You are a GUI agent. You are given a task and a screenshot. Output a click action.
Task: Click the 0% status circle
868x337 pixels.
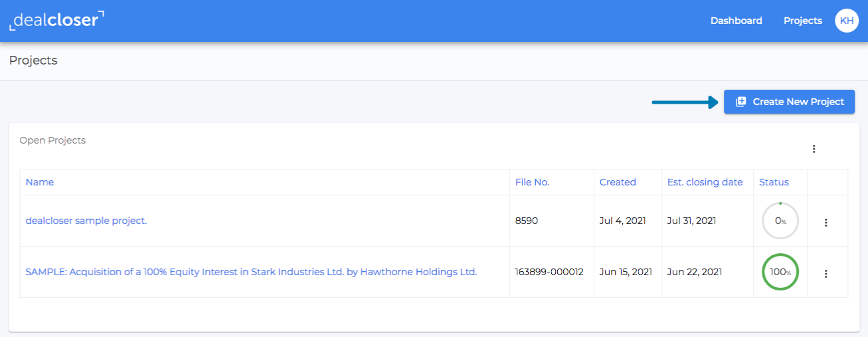point(780,221)
